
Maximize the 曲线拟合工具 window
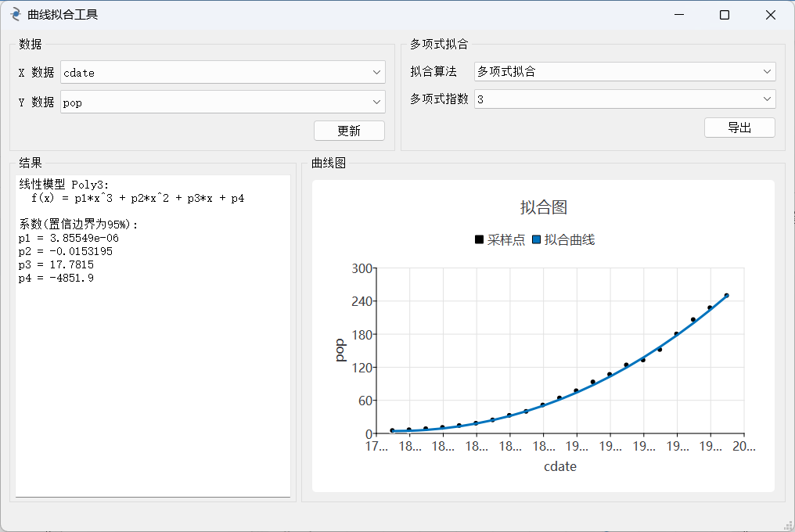point(725,15)
